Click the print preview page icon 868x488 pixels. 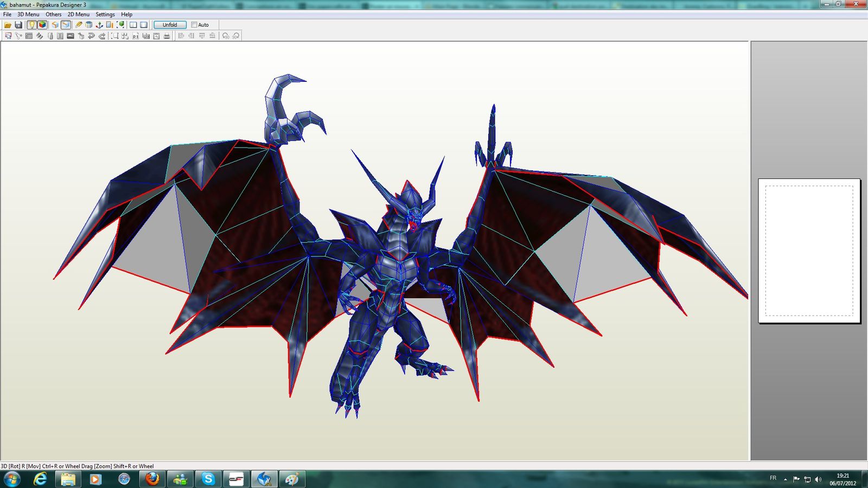click(156, 36)
